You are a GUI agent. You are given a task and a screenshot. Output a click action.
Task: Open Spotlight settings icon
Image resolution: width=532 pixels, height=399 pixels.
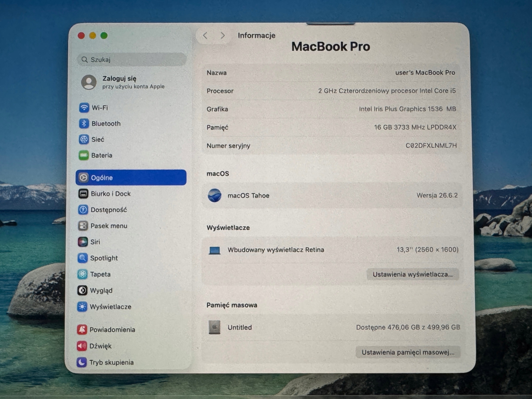pyautogui.click(x=83, y=258)
